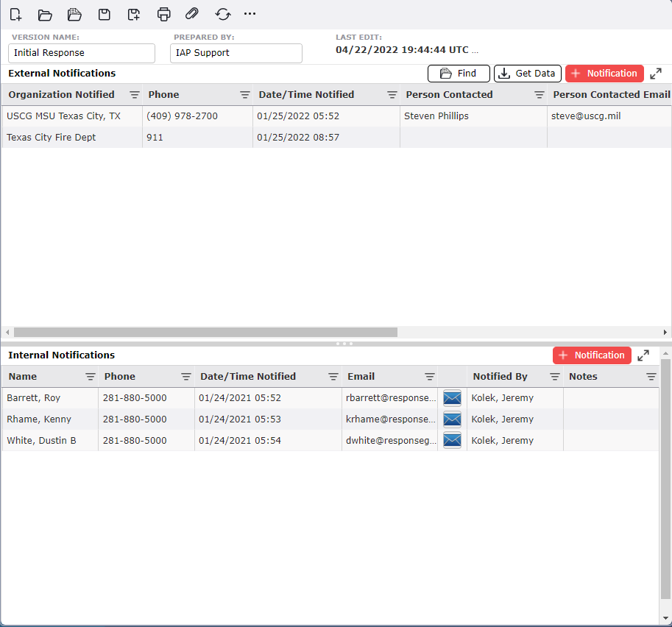The width and height of the screenshot is (672, 627).
Task: Print using the printer icon
Action: coord(163,14)
